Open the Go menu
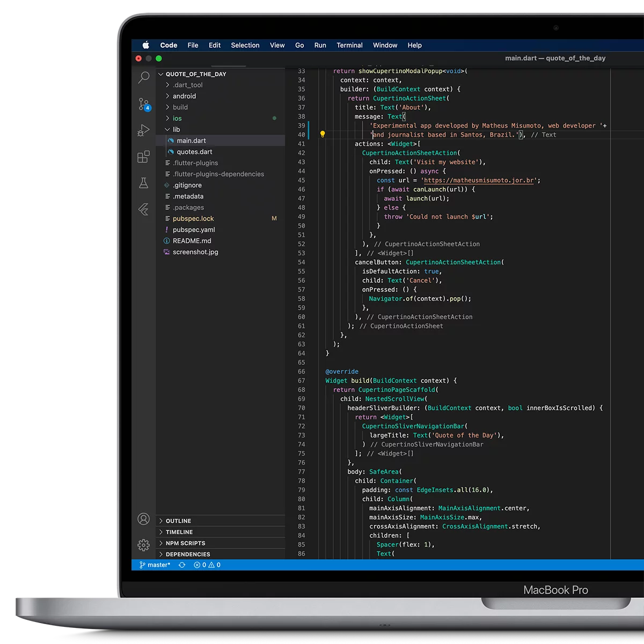The image size is (644, 644). (299, 45)
